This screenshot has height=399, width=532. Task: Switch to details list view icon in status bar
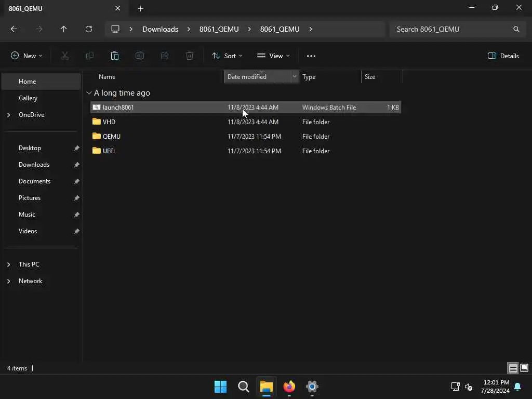513,368
